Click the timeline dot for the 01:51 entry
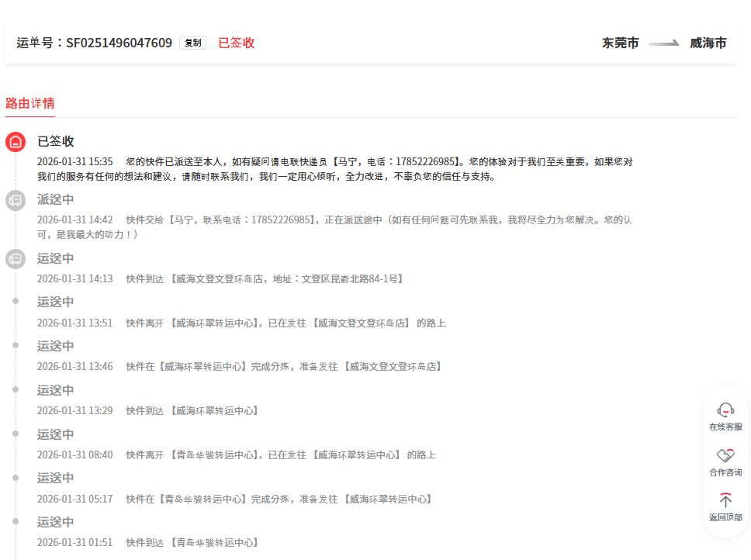This screenshot has width=751, height=560. [16, 521]
